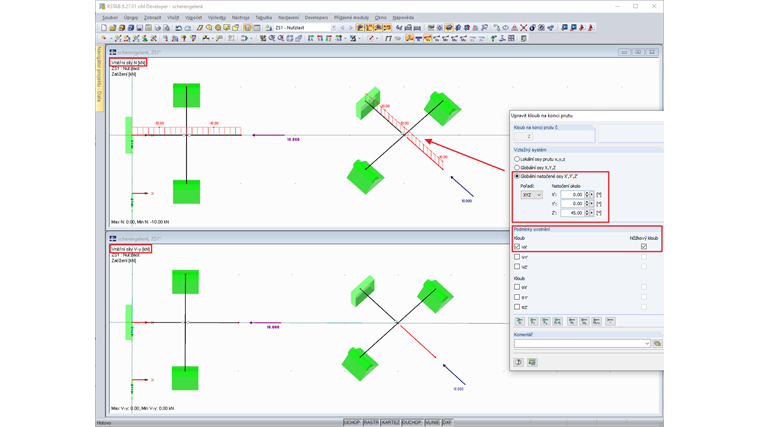Click the four-window layout icon, second row

(511, 38)
